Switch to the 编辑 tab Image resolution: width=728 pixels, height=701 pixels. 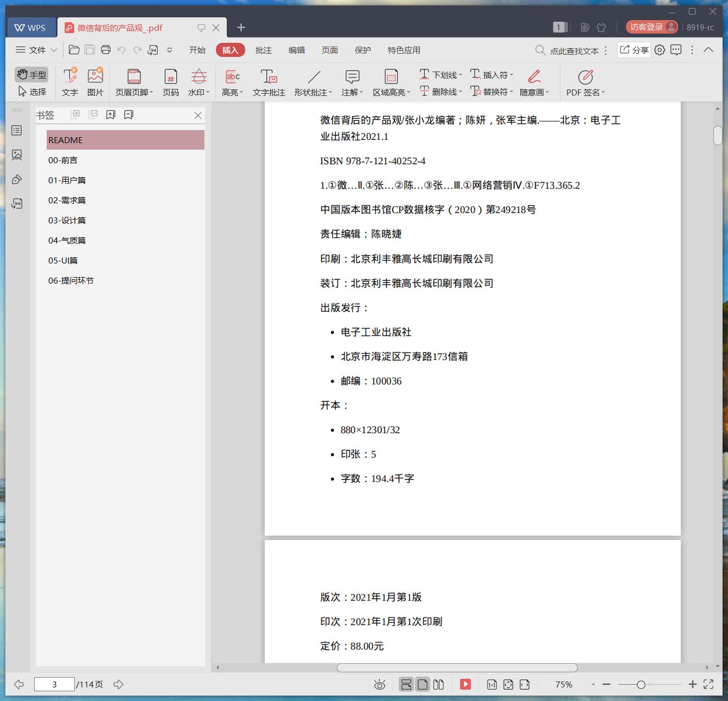tap(297, 50)
